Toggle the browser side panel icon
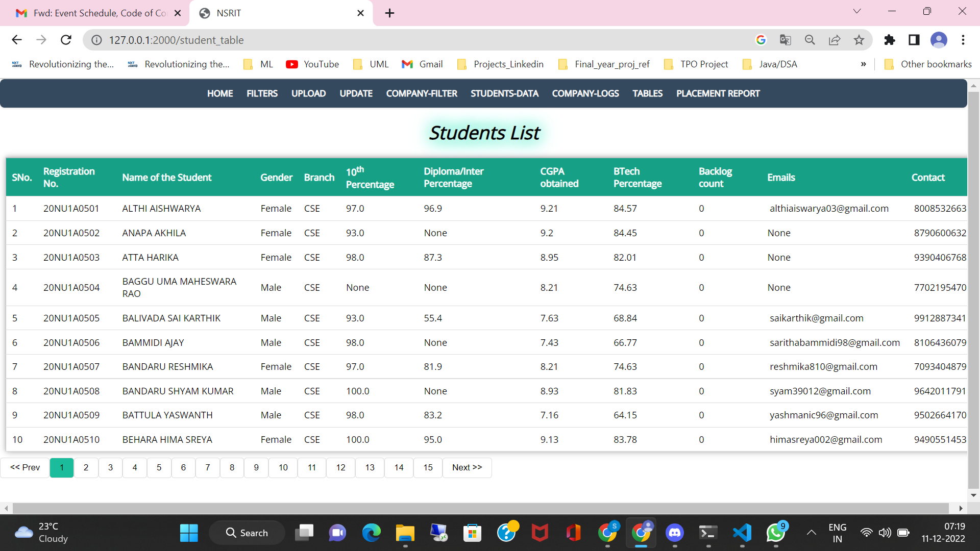 (914, 40)
